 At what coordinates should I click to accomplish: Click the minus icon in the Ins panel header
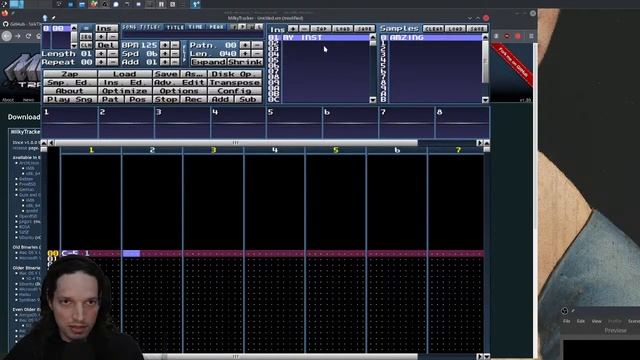point(304,29)
